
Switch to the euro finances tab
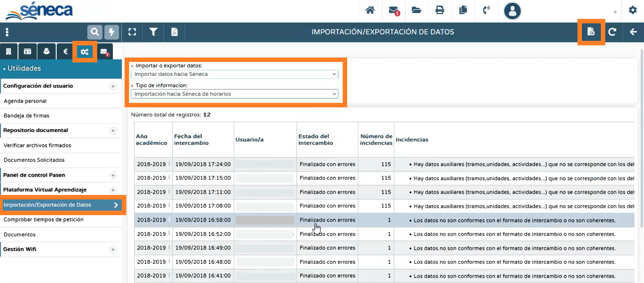point(66,52)
